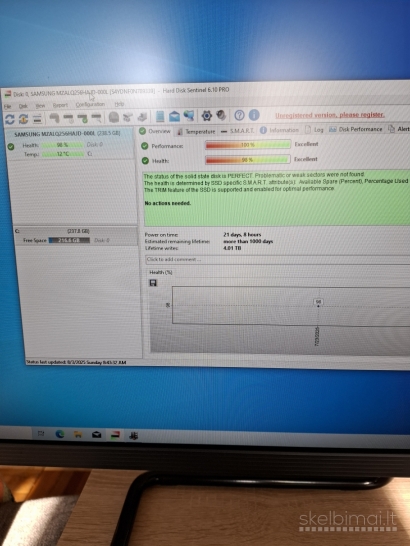Click sidebar Health 98% bar
This screenshot has height=546, width=410.
tap(62, 145)
